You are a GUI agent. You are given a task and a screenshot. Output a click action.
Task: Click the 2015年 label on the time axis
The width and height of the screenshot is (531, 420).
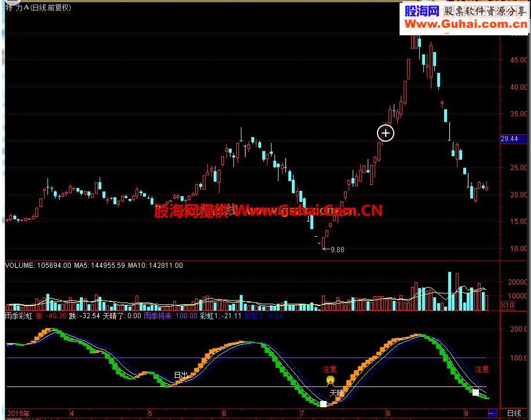[19, 414]
